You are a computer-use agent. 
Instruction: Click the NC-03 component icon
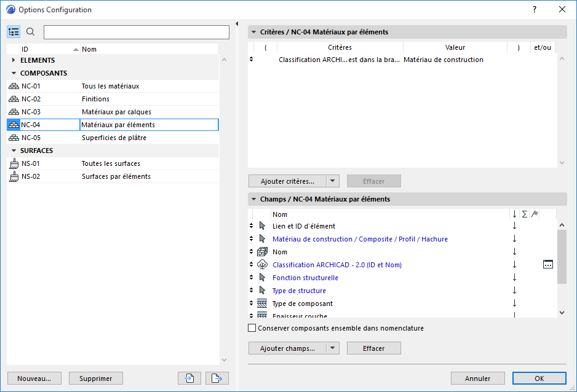pyautogui.click(x=14, y=112)
